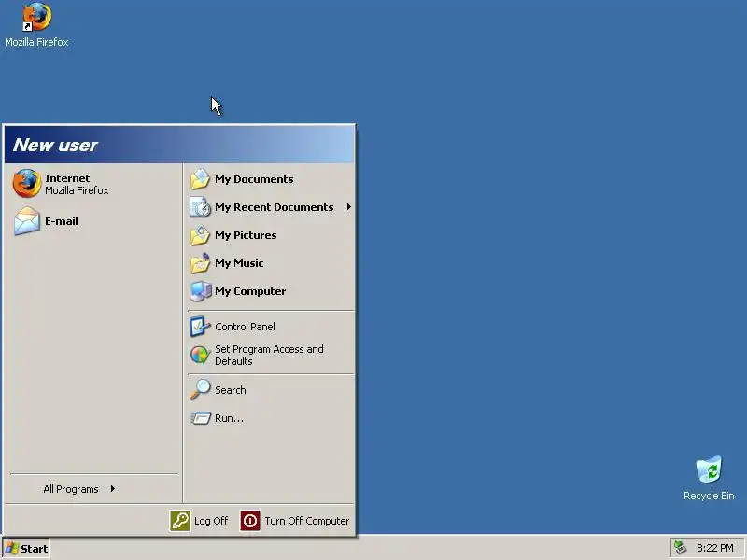Screen dimensions: 747x560
Task: Click the envelope E-mail icon
Action: pyautogui.click(x=27, y=221)
